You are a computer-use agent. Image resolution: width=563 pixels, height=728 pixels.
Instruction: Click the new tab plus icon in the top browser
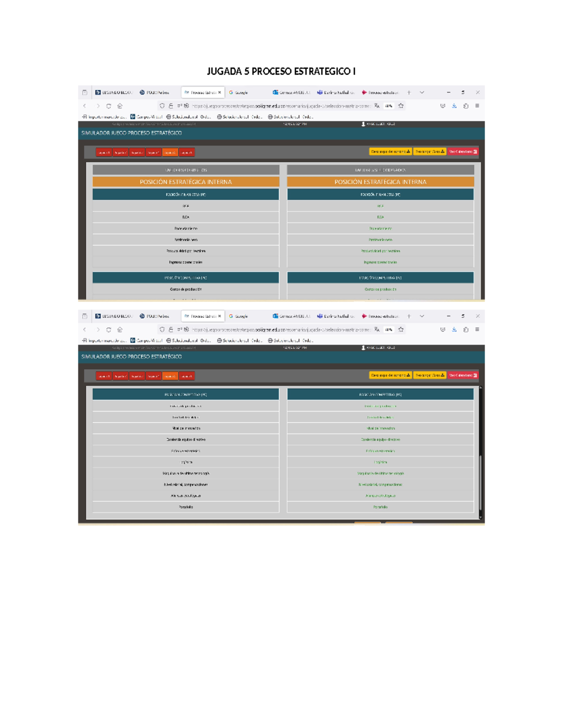[x=409, y=92]
